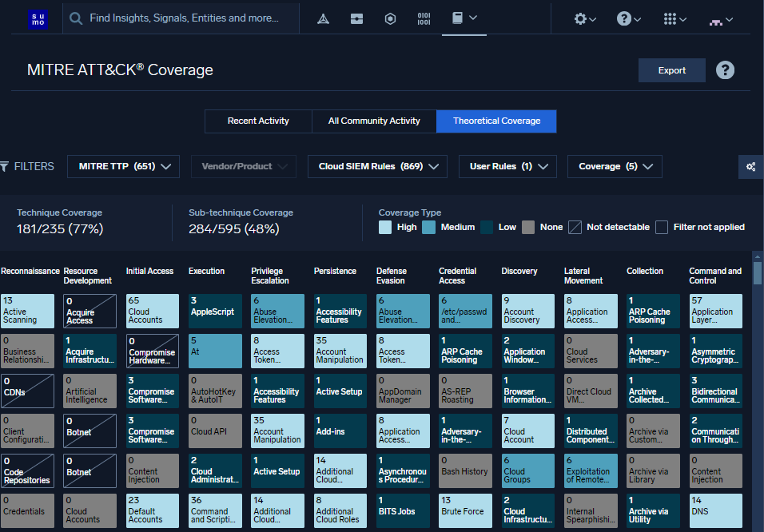The height and width of the screenshot is (532, 764).
Task: Open the Compromise Hardware... tile
Action: [x=153, y=351]
